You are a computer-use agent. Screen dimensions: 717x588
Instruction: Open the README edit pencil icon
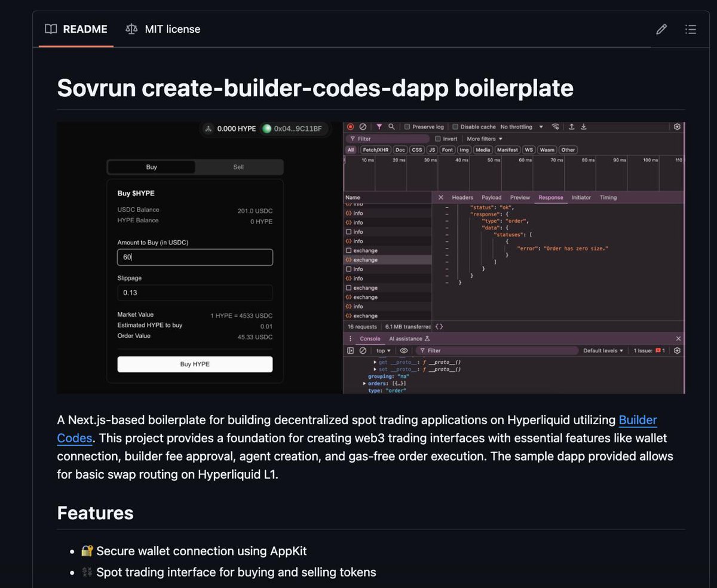pyautogui.click(x=661, y=29)
